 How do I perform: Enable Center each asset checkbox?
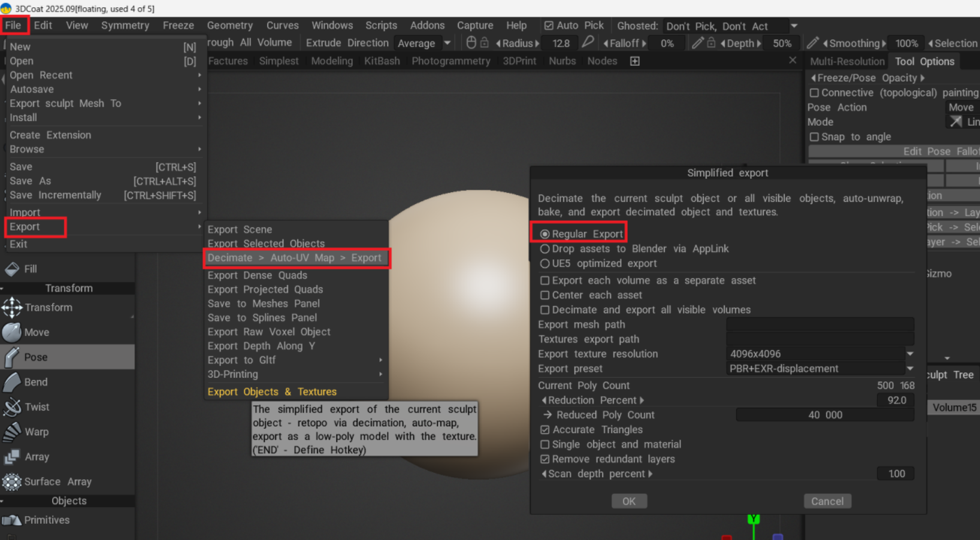545,295
